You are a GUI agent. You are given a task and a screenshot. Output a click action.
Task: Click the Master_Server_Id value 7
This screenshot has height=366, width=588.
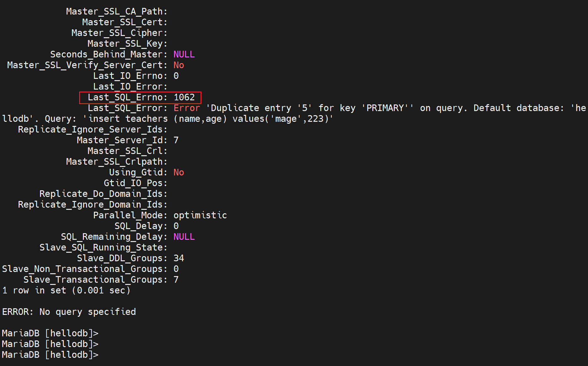coord(176,140)
